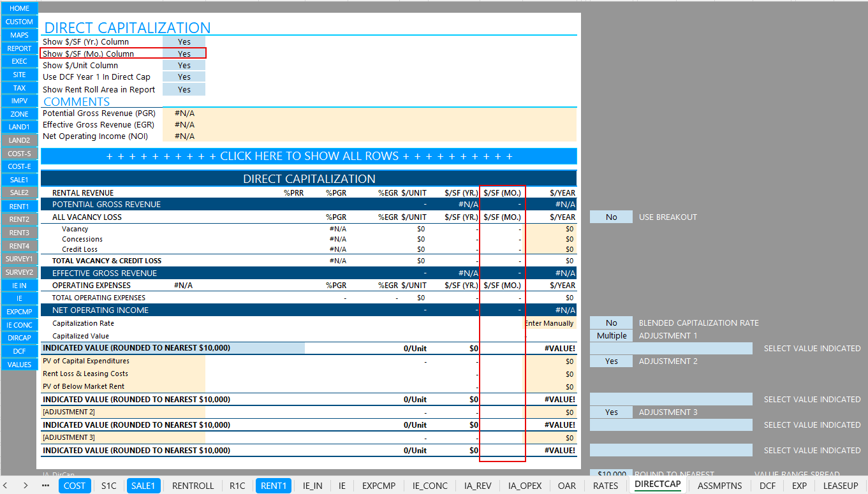Open the VALUES sidebar button

19,365
